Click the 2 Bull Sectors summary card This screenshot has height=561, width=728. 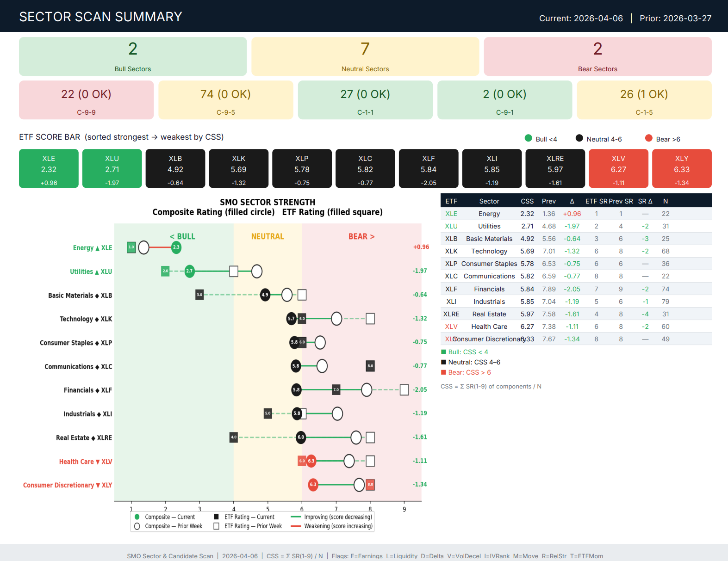coord(133,56)
